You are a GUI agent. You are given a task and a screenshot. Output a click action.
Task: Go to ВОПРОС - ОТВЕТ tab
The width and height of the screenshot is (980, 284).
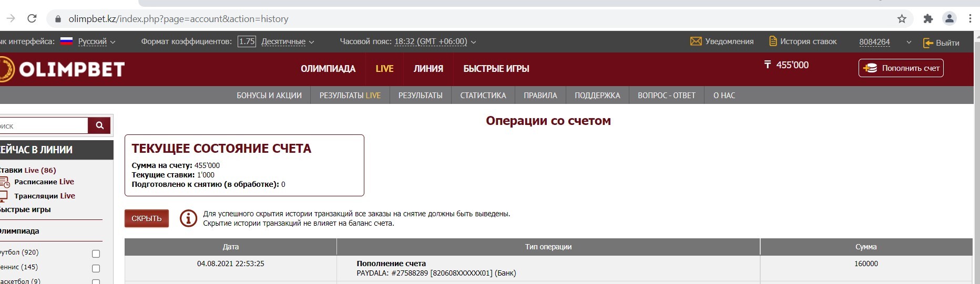(x=667, y=95)
